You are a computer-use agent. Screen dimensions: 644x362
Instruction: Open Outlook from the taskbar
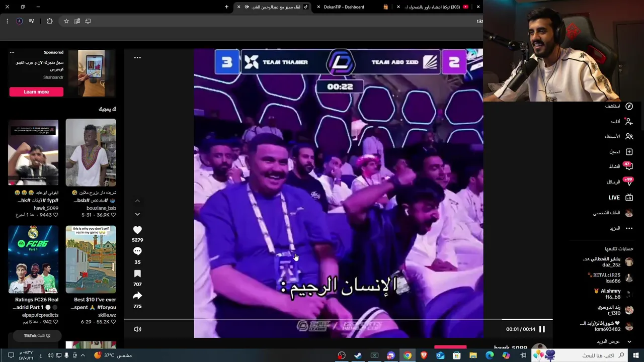[440, 355]
